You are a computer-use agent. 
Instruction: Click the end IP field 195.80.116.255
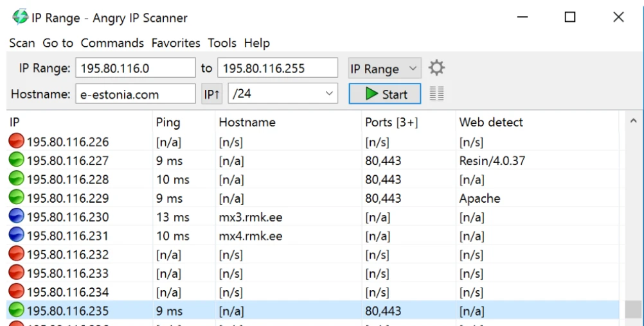278,67
